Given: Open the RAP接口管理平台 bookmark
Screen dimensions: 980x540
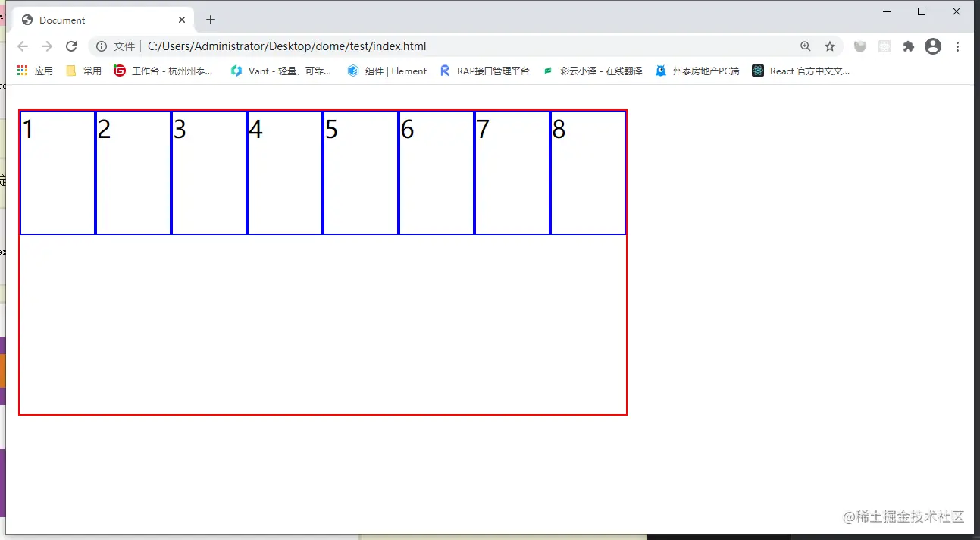Looking at the screenshot, I should 484,71.
